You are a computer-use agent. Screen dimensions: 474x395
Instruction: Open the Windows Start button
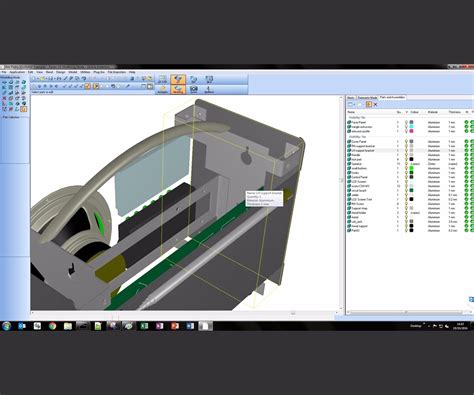6,326
